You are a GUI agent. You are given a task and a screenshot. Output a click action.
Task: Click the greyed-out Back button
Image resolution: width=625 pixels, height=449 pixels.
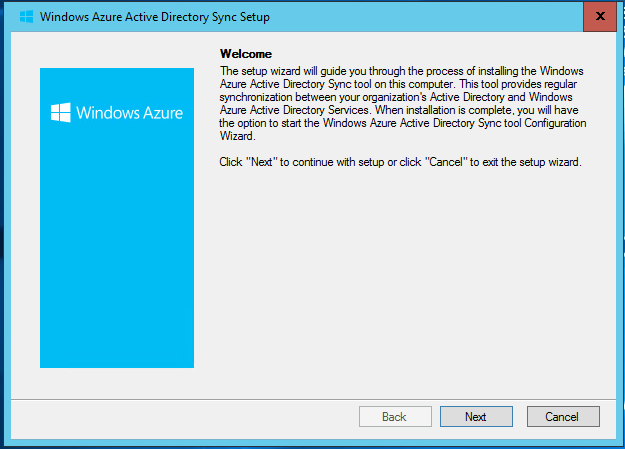(395, 417)
